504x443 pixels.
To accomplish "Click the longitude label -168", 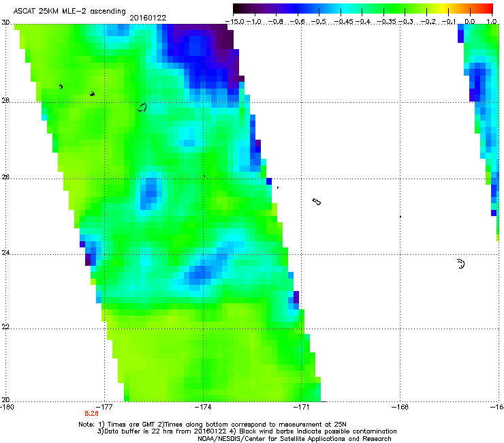I will 400,407.
